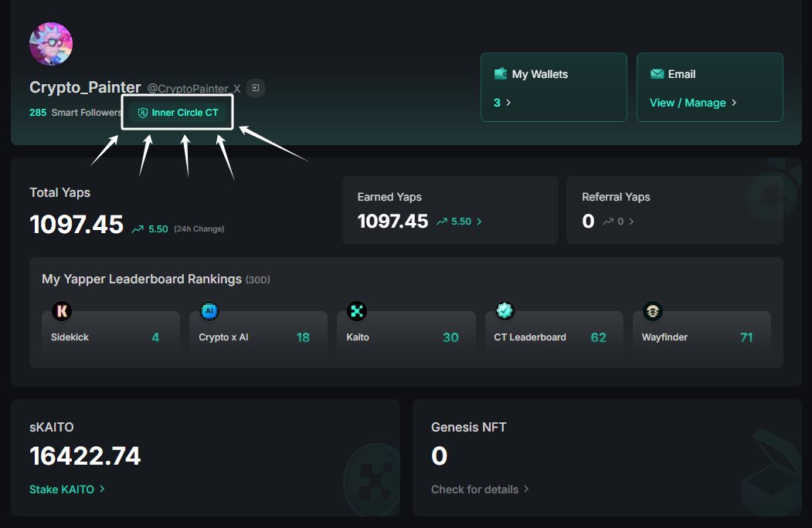Click the Crypto_Painter display name
The image size is (812, 528).
tap(85, 87)
